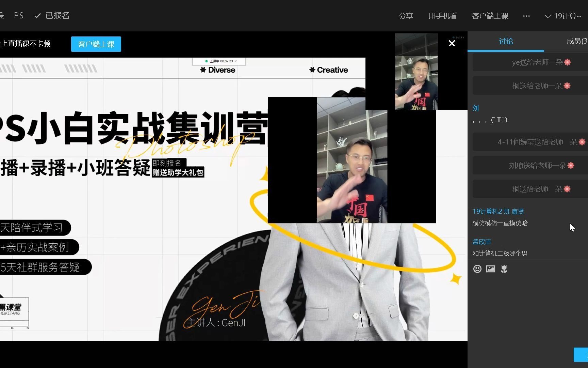Click ye送给老师一朵 notice
588x368 pixels.
pyautogui.click(x=530, y=62)
